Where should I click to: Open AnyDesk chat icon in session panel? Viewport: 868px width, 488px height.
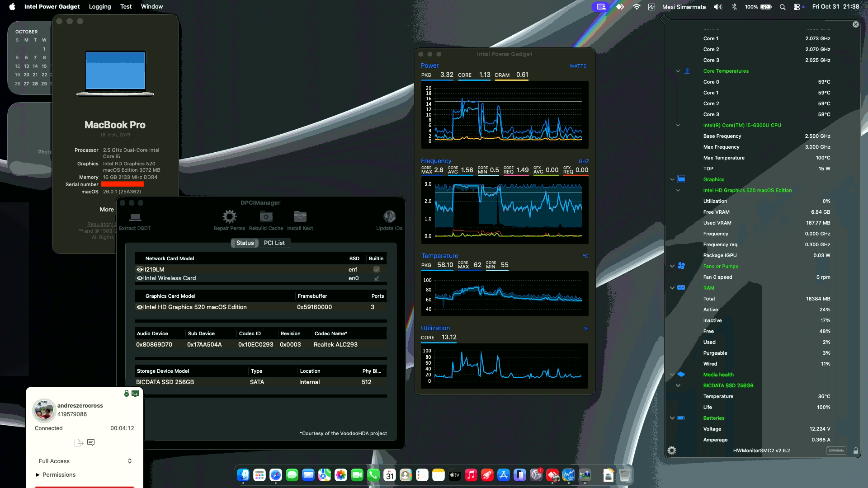click(x=91, y=442)
